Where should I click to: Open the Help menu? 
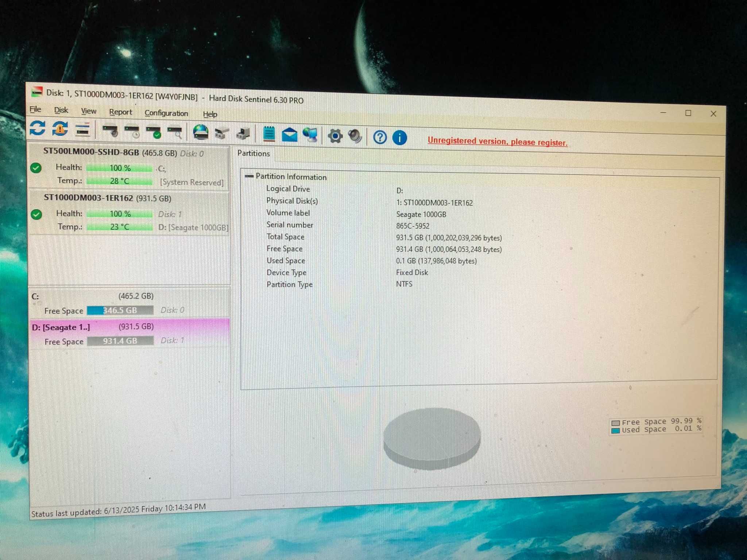[x=210, y=114]
